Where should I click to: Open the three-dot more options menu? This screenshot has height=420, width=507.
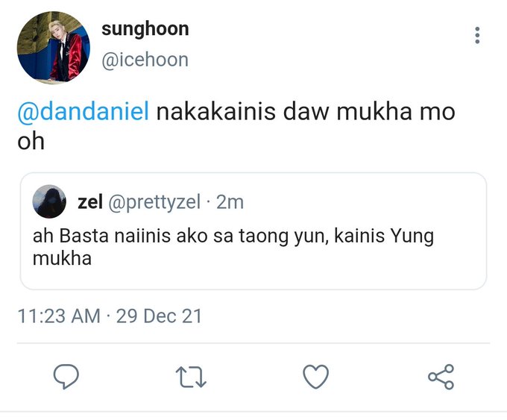point(477,35)
